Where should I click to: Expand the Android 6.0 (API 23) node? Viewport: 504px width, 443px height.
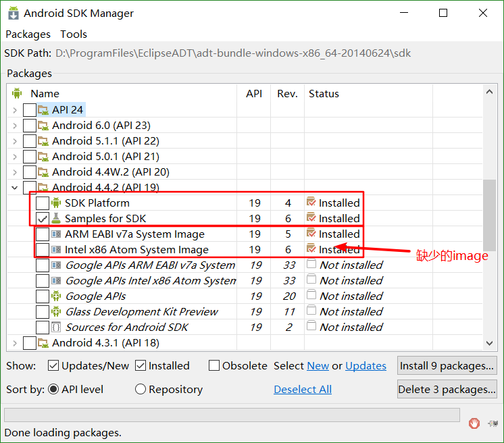coord(15,126)
